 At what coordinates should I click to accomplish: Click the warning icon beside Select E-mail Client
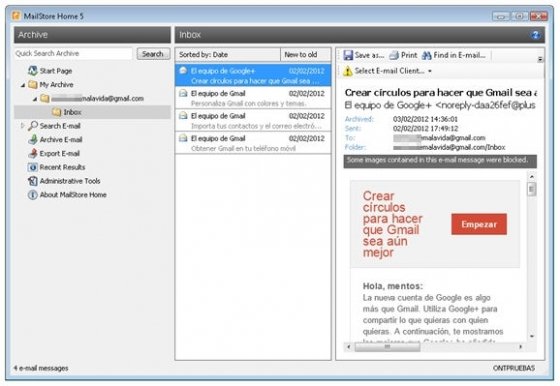[x=348, y=71]
